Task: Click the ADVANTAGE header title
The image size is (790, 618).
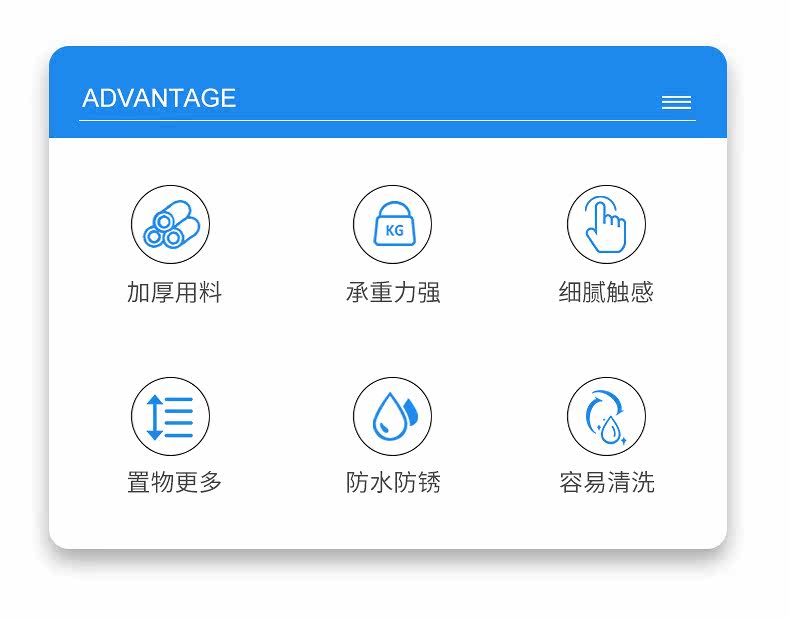Action: pos(159,98)
